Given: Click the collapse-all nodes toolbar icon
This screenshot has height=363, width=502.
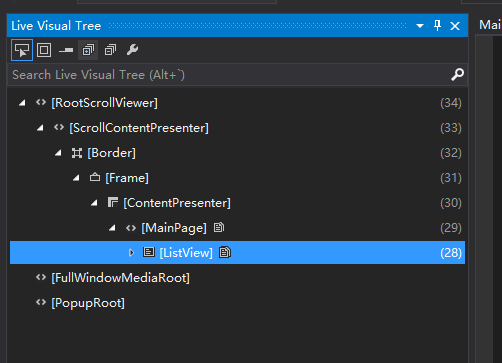Looking at the screenshot, I should [x=110, y=50].
